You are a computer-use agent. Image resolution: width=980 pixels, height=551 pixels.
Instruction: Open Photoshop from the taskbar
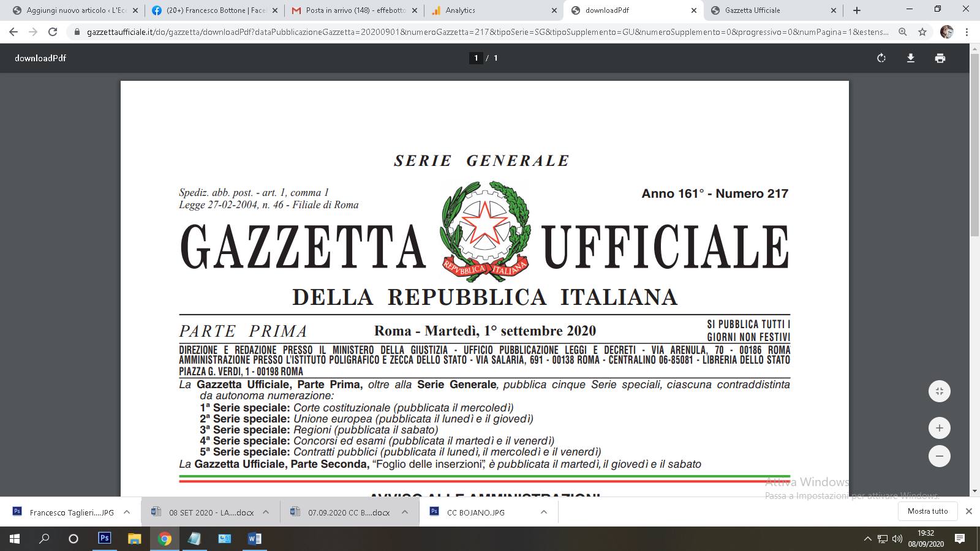[105, 538]
